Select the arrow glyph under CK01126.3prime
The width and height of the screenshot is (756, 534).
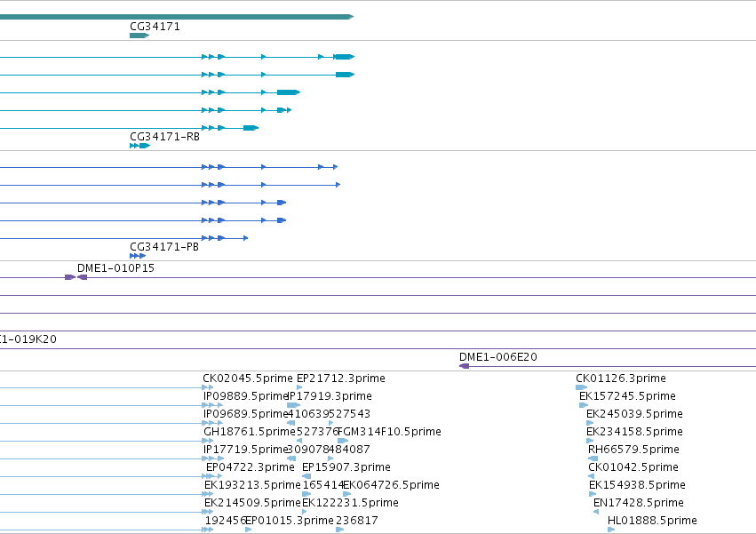[x=582, y=387]
